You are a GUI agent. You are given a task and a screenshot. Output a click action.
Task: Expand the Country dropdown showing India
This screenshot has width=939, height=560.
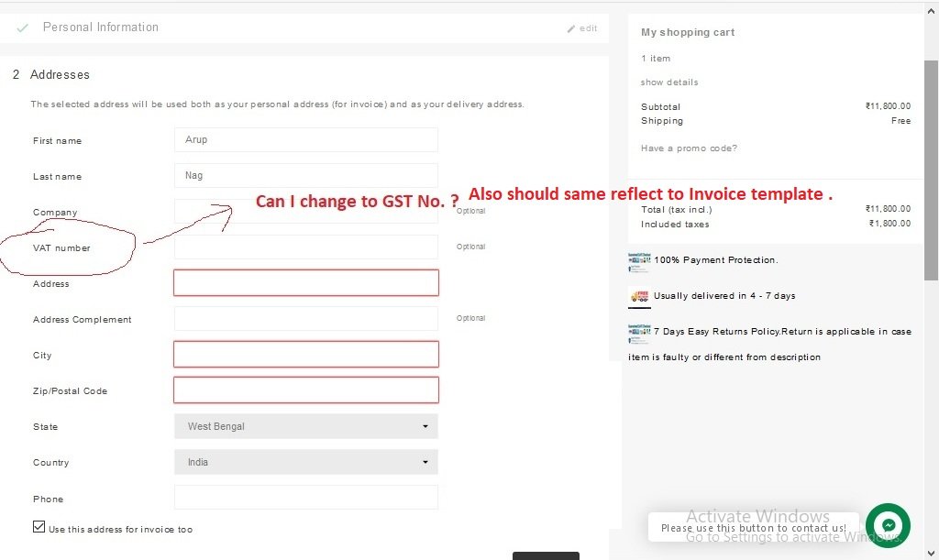click(x=305, y=462)
